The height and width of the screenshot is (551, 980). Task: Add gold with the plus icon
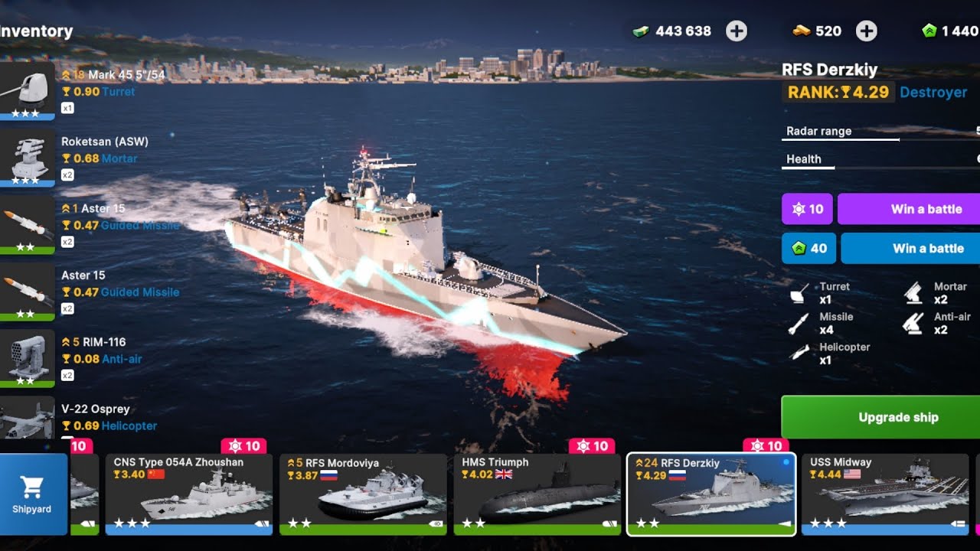tap(866, 31)
